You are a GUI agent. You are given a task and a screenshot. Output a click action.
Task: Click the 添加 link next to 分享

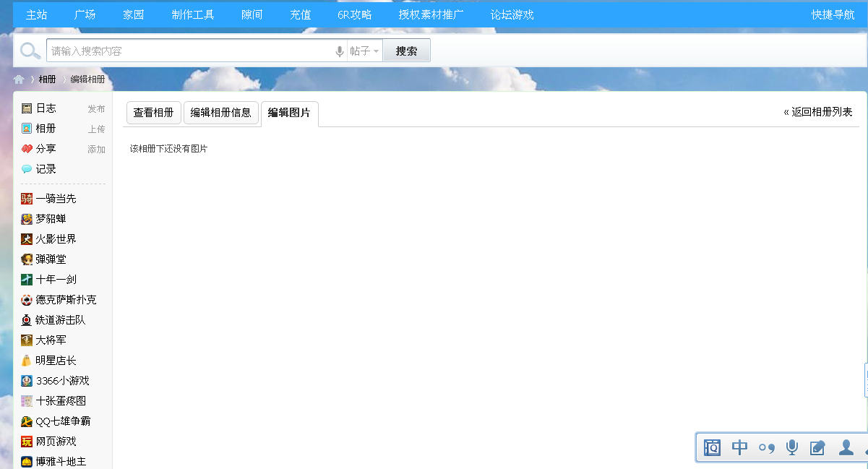click(x=96, y=150)
